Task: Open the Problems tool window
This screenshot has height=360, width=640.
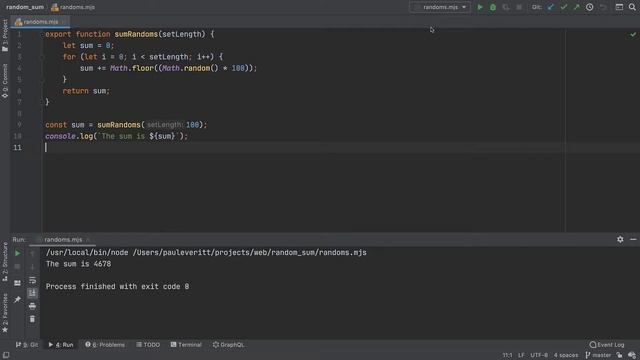Action: coord(105,345)
